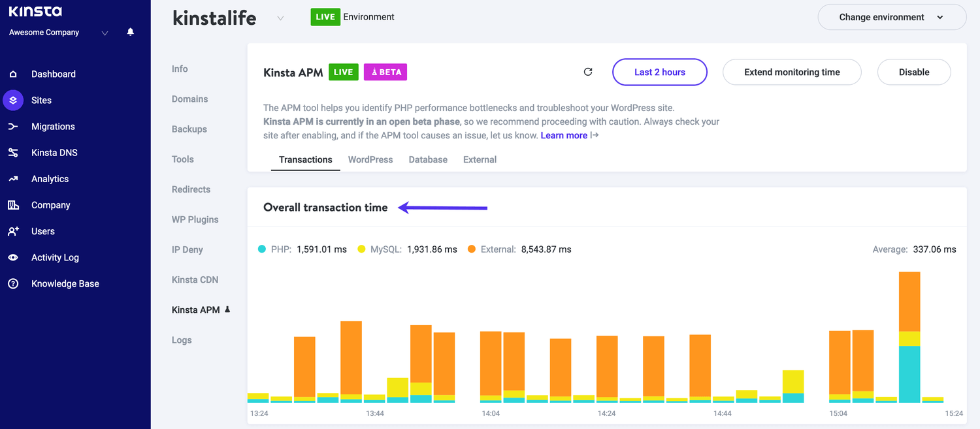This screenshot has height=429, width=980.
Task: Click the MySQL yellow legend dot
Action: pos(361,249)
